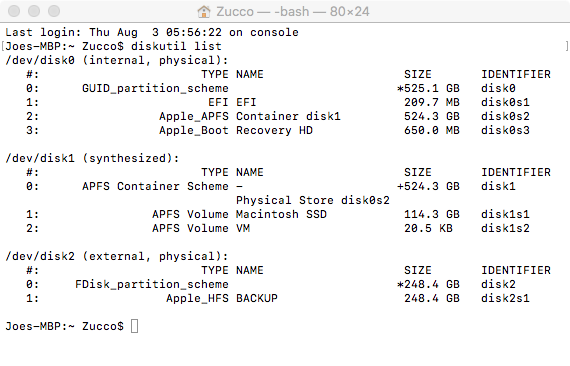Image resolution: width=570 pixels, height=366 pixels.
Task: Click the zoom window button
Action: [x=54, y=11]
